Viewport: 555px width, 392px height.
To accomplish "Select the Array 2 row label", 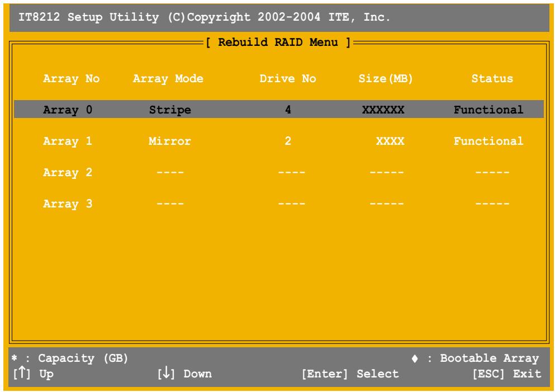I will click(x=68, y=172).
